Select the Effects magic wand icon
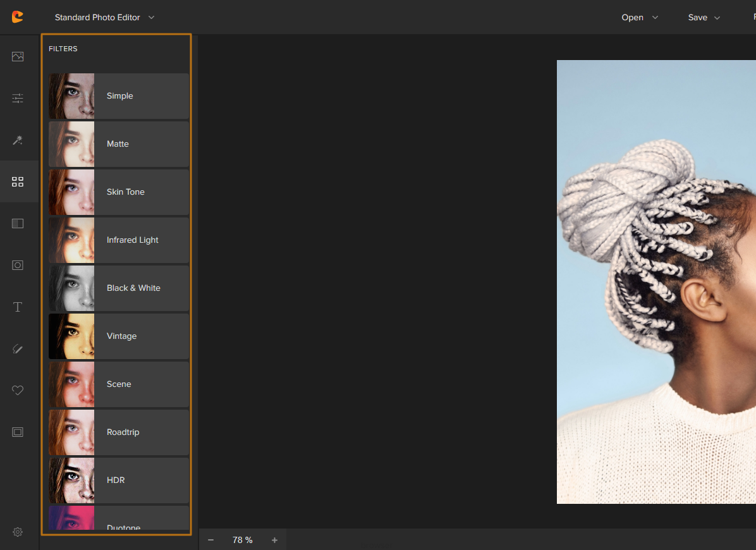 pos(18,140)
